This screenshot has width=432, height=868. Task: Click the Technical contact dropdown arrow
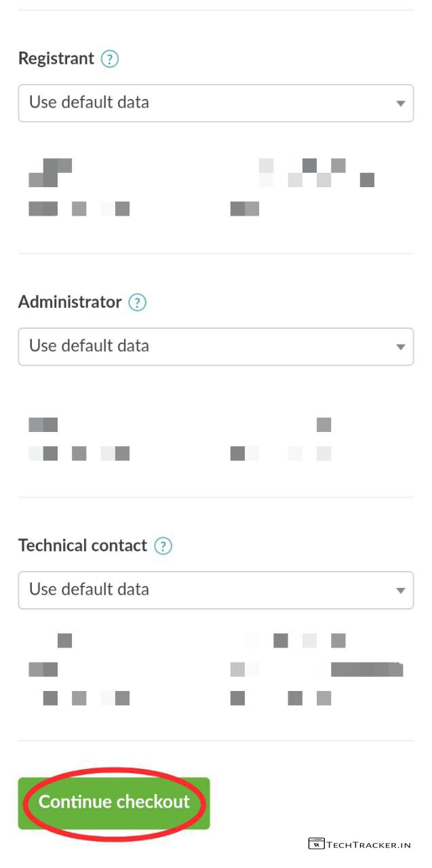coord(400,591)
